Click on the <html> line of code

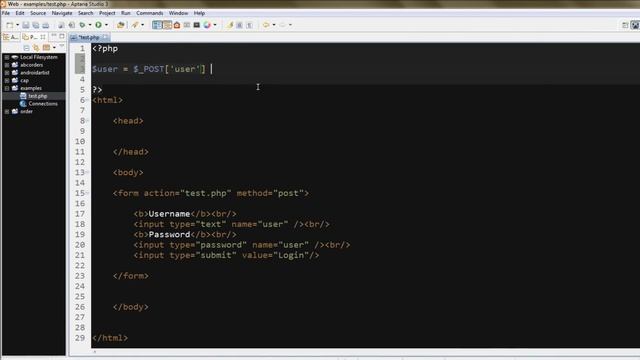pos(107,100)
